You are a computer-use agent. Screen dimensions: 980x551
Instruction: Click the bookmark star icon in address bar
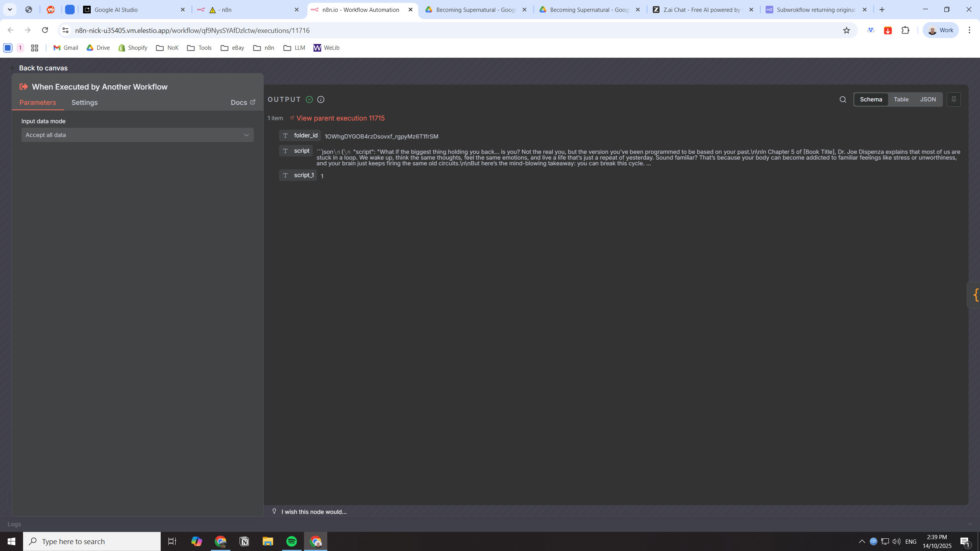[846, 30]
